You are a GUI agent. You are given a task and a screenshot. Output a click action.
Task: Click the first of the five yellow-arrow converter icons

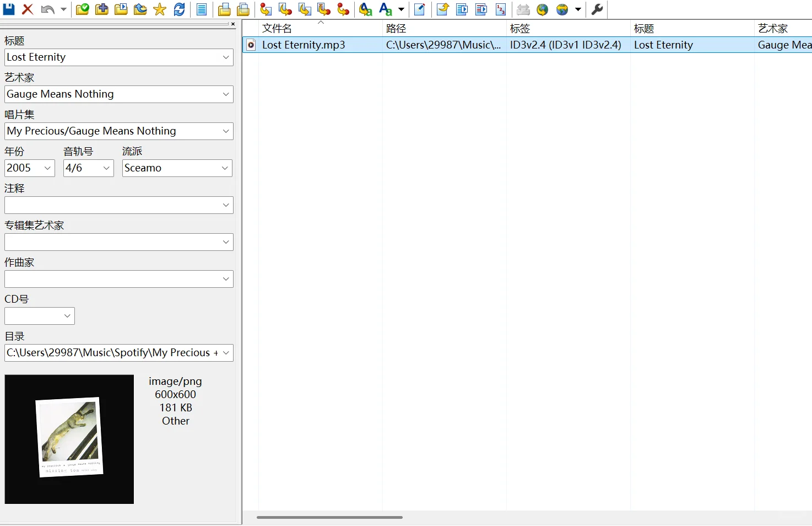pyautogui.click(x=266, y=9)
